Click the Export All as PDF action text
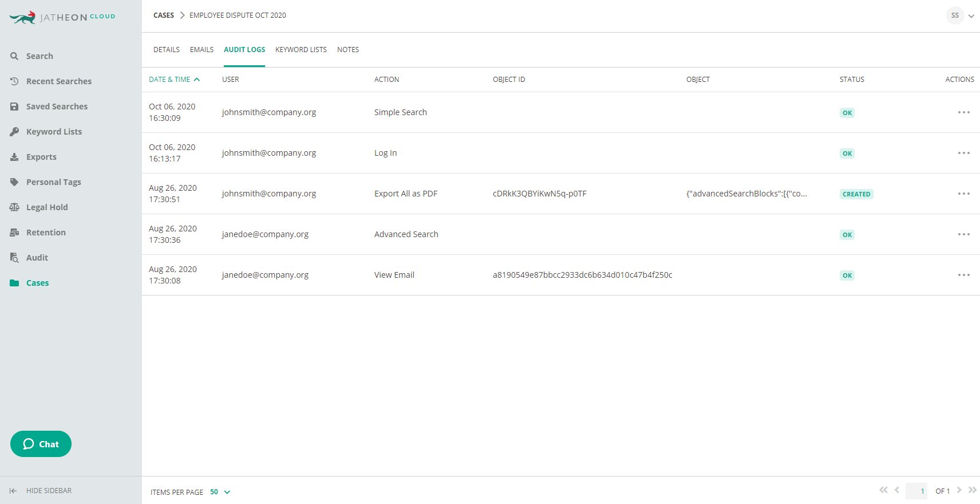980x504 pixels. 406,194
